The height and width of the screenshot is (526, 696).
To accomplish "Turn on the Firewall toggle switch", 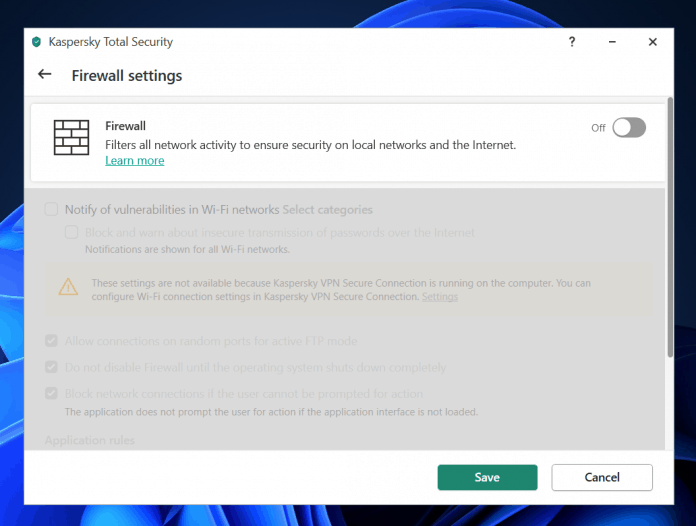I will [629, 127].
